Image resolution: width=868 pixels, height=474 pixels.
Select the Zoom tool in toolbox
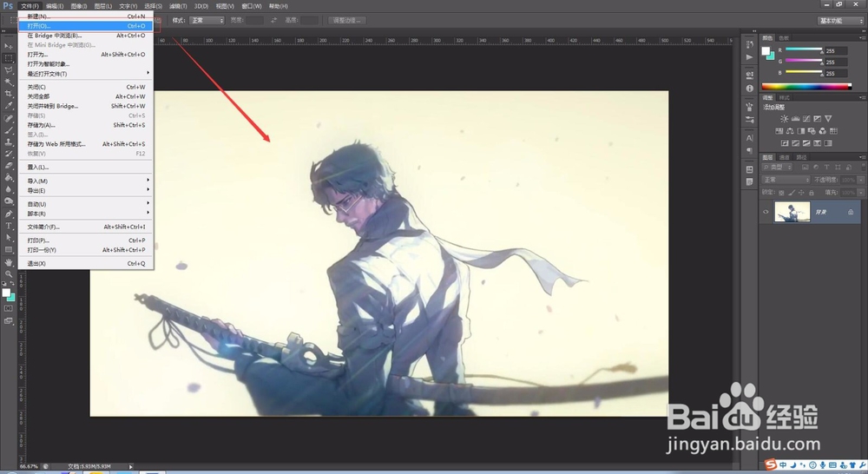9,273
